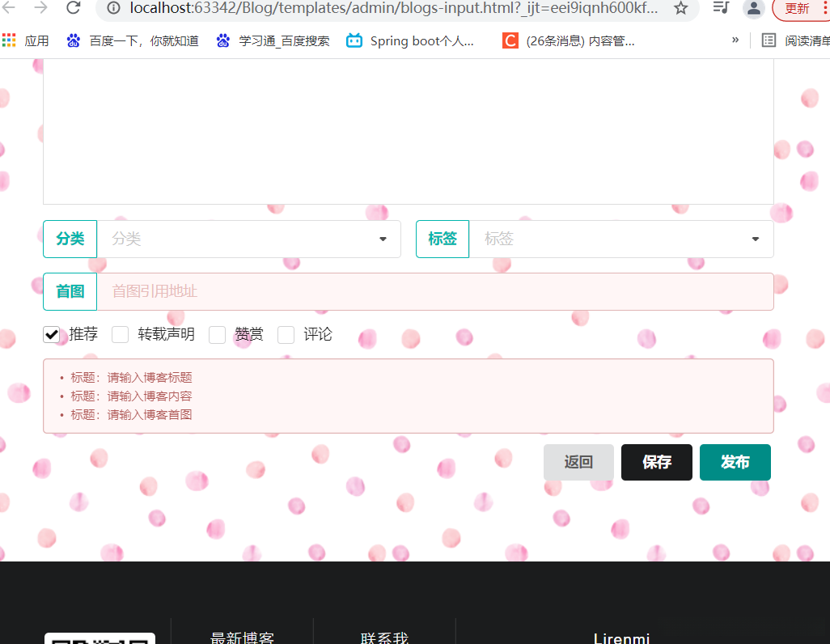The width and height of the screenshot is (830, 644).
Task: Click the 首图引用地址 input field
Action: tap(404, 291)
